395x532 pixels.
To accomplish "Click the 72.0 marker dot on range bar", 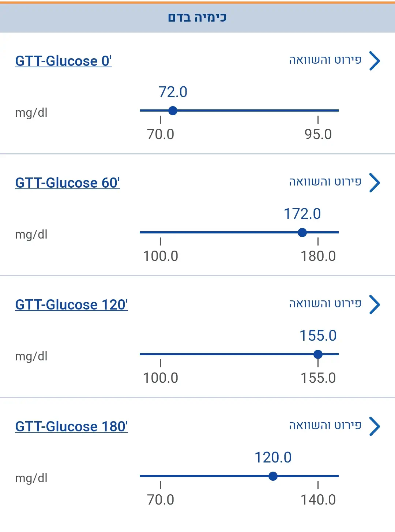I will (x=173, y=110).
